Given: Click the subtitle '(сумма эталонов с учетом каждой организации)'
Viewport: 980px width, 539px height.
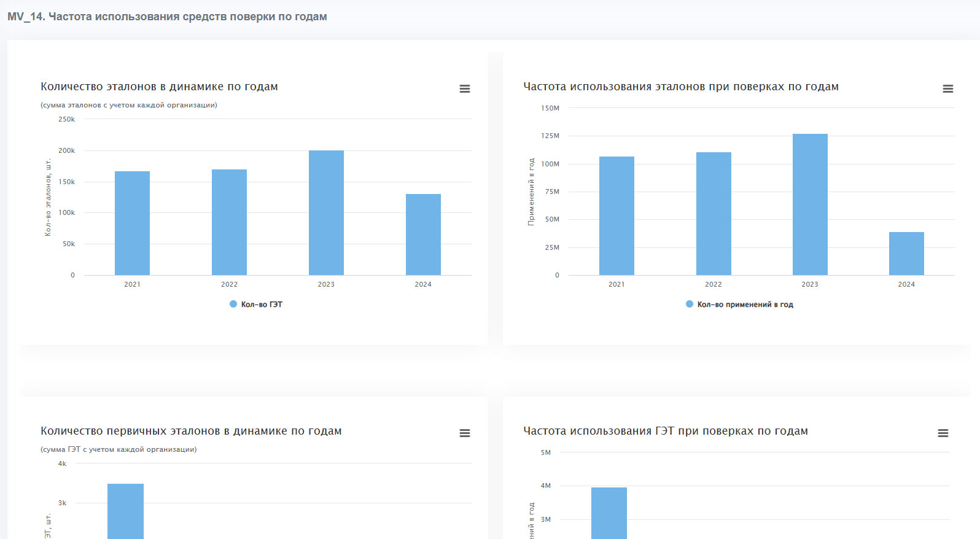Looking at the screenshot, I should click(x=129, y=105).
